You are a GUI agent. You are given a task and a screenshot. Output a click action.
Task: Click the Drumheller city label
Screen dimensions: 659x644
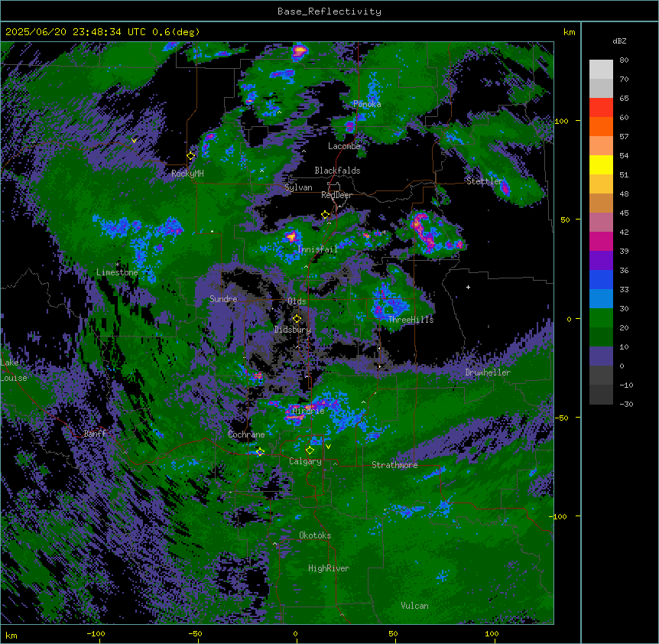pos(488,372)
